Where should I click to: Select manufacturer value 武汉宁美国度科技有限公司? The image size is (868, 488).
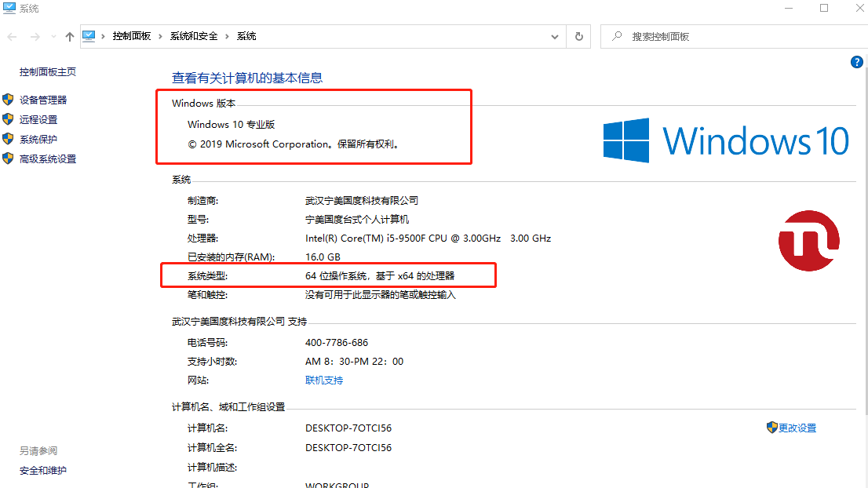(x=362, y=201)
